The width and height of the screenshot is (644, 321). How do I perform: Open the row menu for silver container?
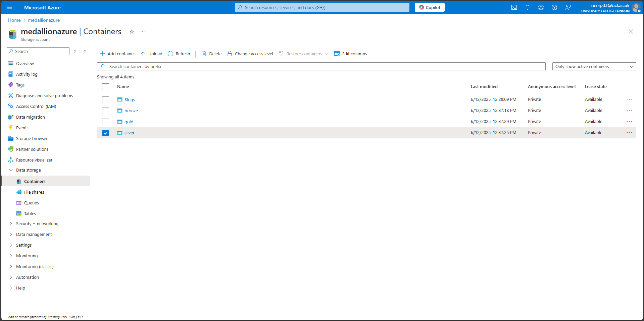(629, 132)
